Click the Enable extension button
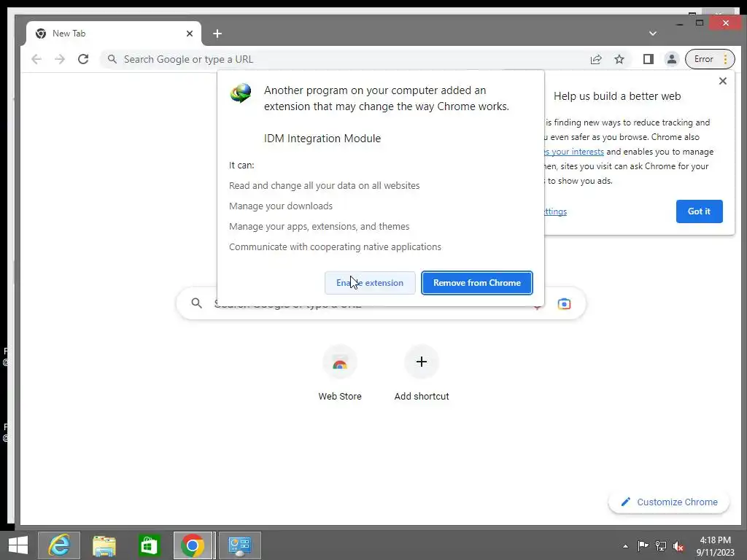The width and height of the screenshot is (747, 560). click(370, 283)
